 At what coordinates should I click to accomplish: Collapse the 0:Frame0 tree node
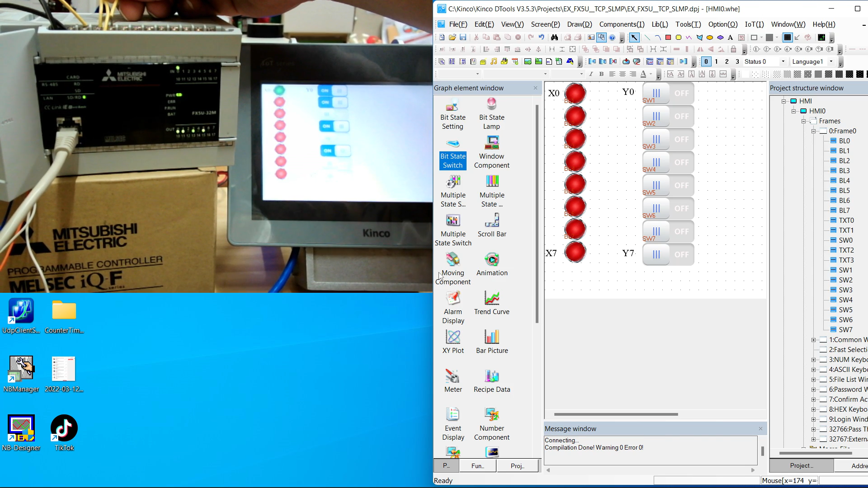[x=813, y=131]
